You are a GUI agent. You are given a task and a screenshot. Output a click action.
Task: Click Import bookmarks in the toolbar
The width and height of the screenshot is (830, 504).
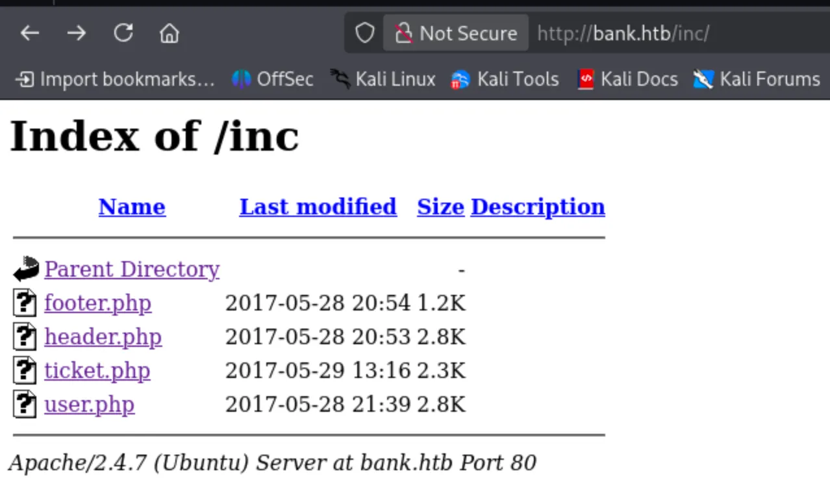[x=115, y=79]
